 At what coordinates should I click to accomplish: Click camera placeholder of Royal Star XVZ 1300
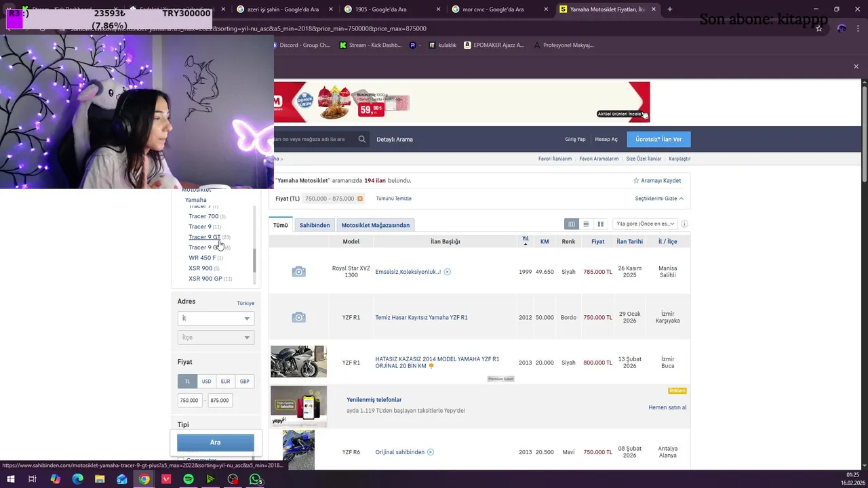(x=298, y=272)
